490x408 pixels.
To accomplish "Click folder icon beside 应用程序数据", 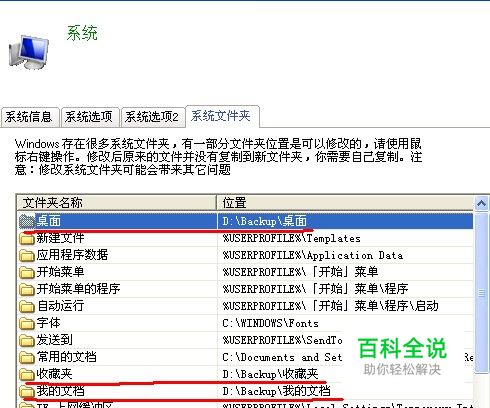I will click(27, 255).
